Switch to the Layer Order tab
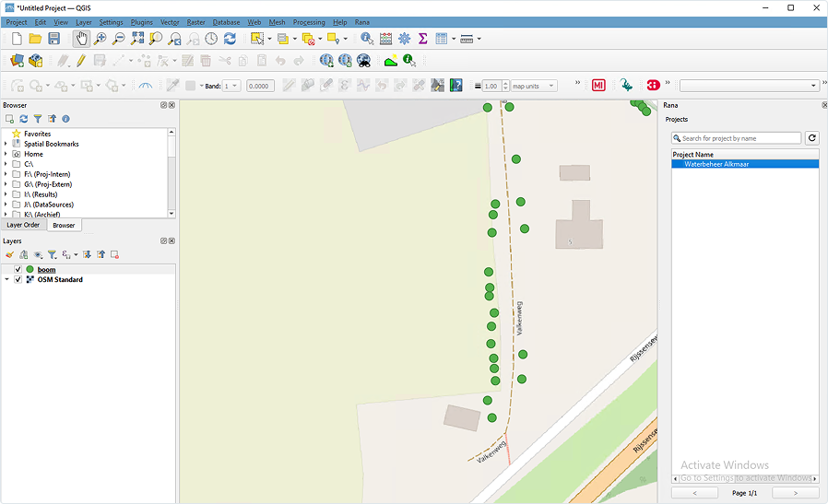Image resolution: width=828 pixels, height=504 pixels. pyautogui.click(x=23, y=225)
